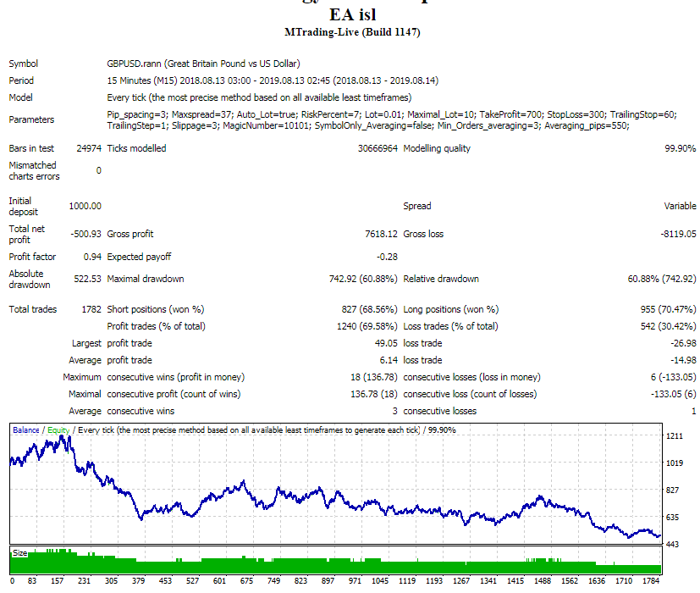
Task: Click the '1211' y-axis label
Action: (675, 436)
